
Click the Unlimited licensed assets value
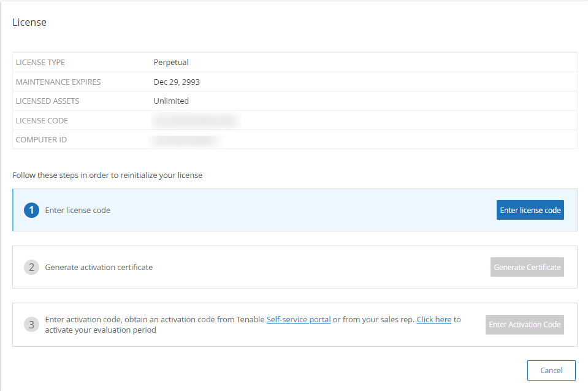tap(171, 101)
